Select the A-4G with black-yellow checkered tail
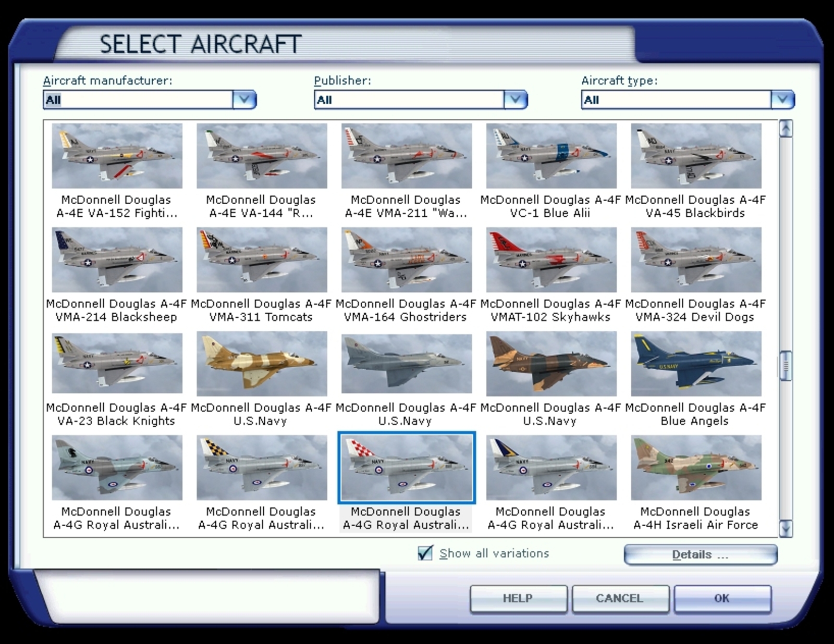The image size is (834, 644). [262, 468]
